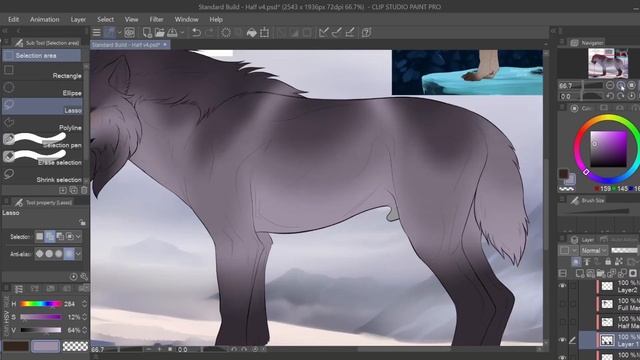Select the Remove from selection mode icon

(x=60, y=236)
